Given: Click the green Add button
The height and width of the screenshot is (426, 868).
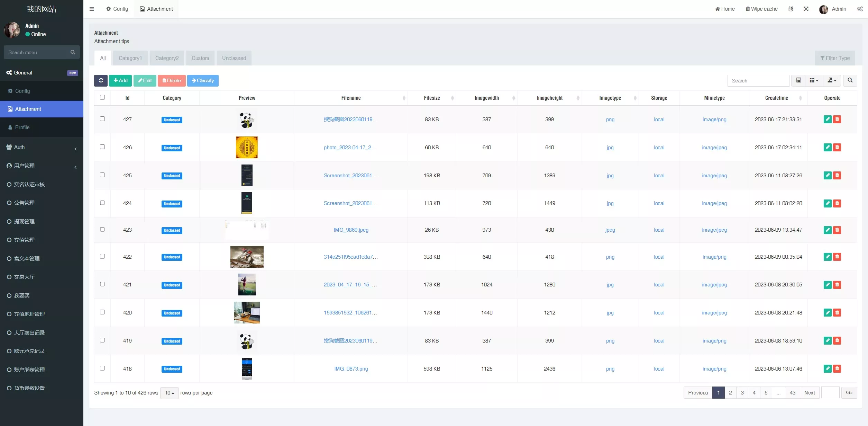Looking at the screenshot, I should [x=120, y=81].
